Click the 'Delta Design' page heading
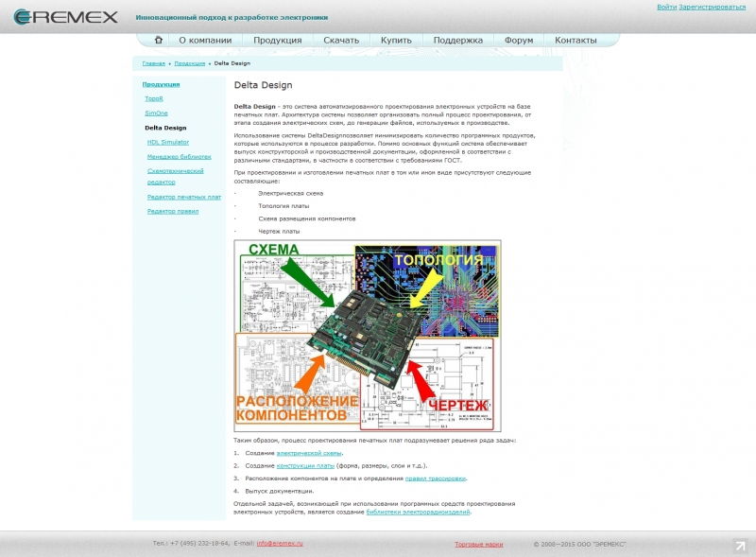Image resolution: width=756 pixels, height=557 pixels. 264,85
